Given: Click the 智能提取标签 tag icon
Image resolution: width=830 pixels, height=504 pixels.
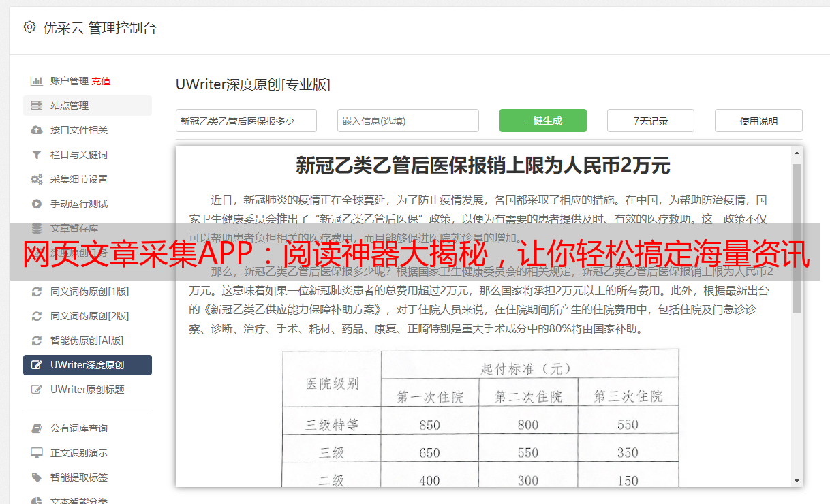Looking at the screenshot, I should (37, 477).
